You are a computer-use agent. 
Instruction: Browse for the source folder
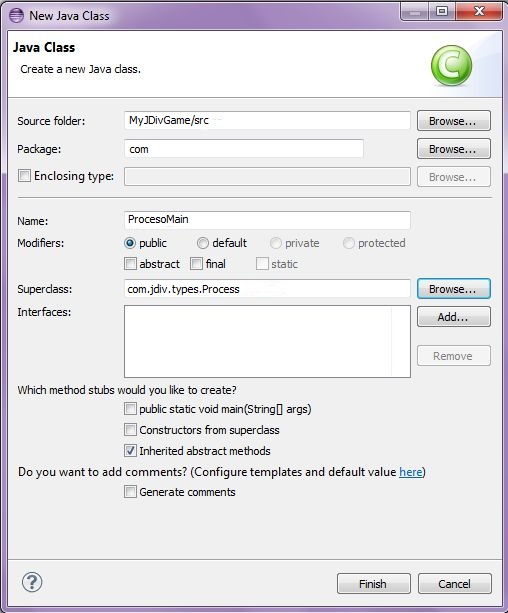tap(453, 121)
